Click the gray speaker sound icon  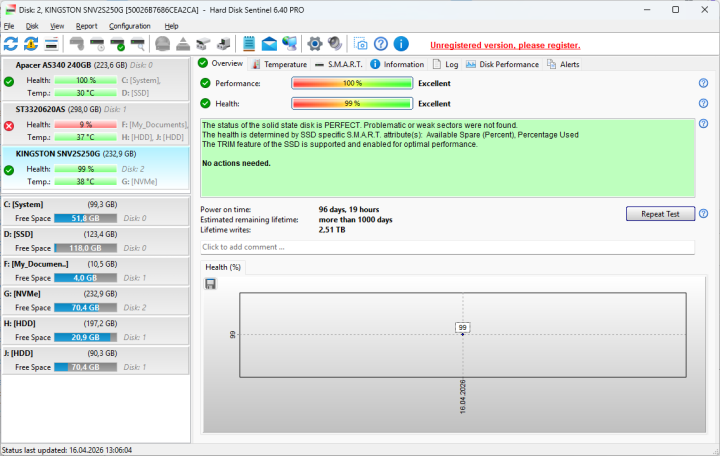pyautogui.click(x=335, y=44)
